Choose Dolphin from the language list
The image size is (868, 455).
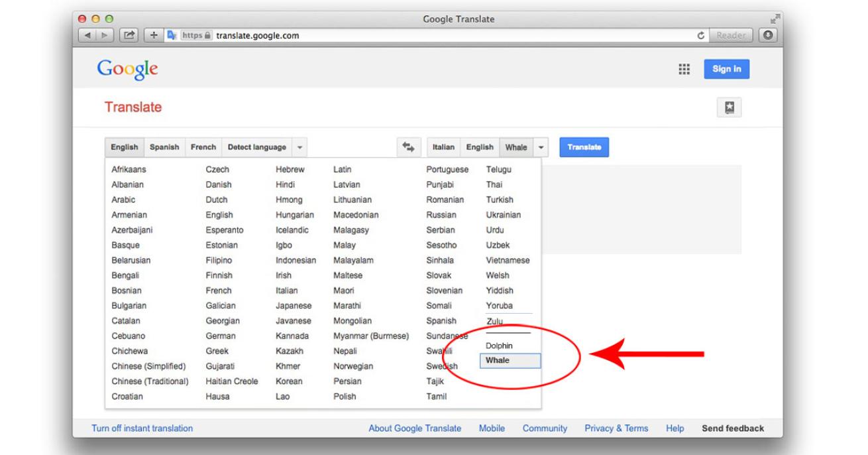click(499, 346)
